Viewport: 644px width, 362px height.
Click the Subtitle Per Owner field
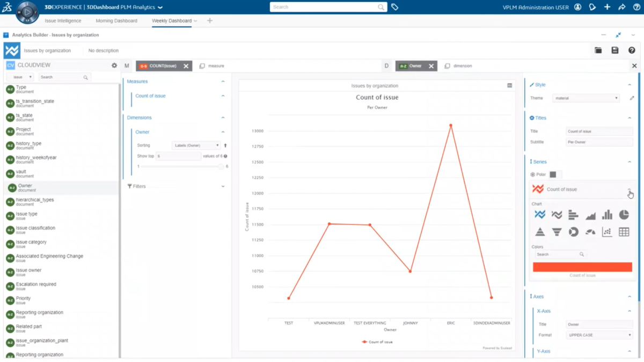tap(599, 142)
